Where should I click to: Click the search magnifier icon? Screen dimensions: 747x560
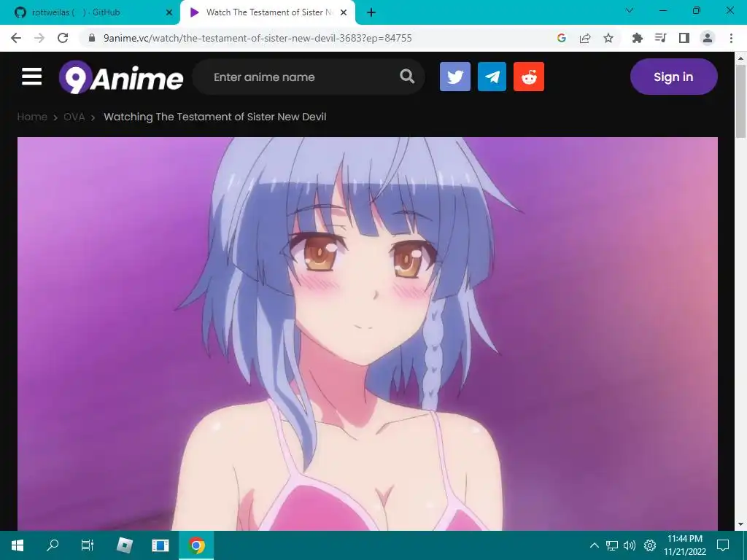pyautogui.click(x=407, y=76)
